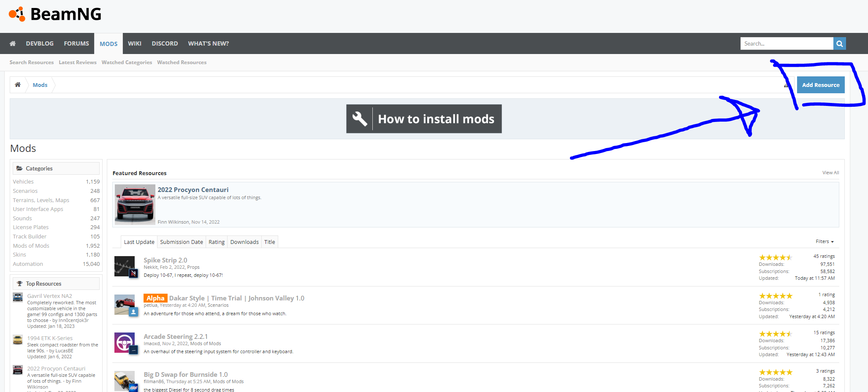Select the MODS tab

point(108,43)
